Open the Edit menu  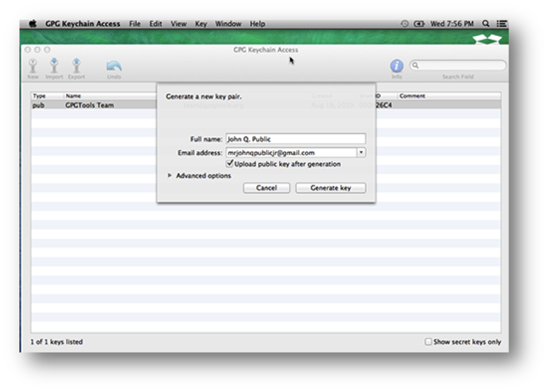pos(156,24)
